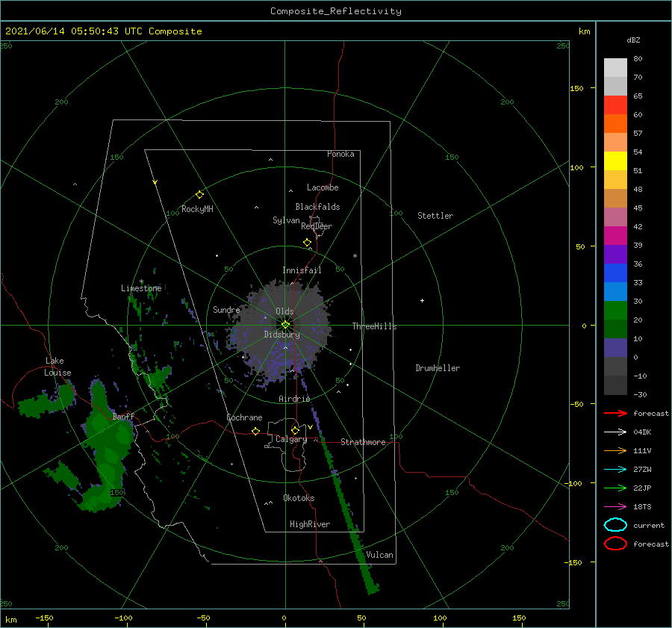Click the magenta 18TS arrow in legend
This screenshot has width=672, height=628.
point(615,507)
